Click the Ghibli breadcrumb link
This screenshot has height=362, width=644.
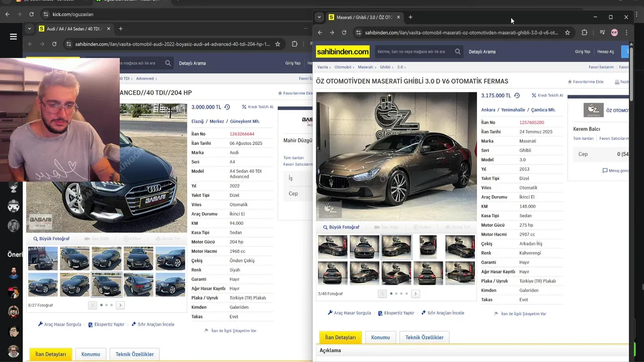385,67
